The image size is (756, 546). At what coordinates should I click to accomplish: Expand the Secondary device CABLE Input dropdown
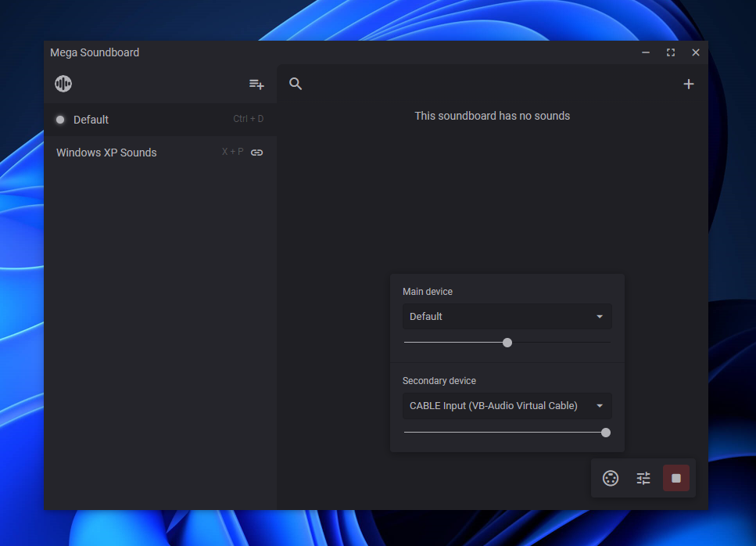click(x=507, y=406)
